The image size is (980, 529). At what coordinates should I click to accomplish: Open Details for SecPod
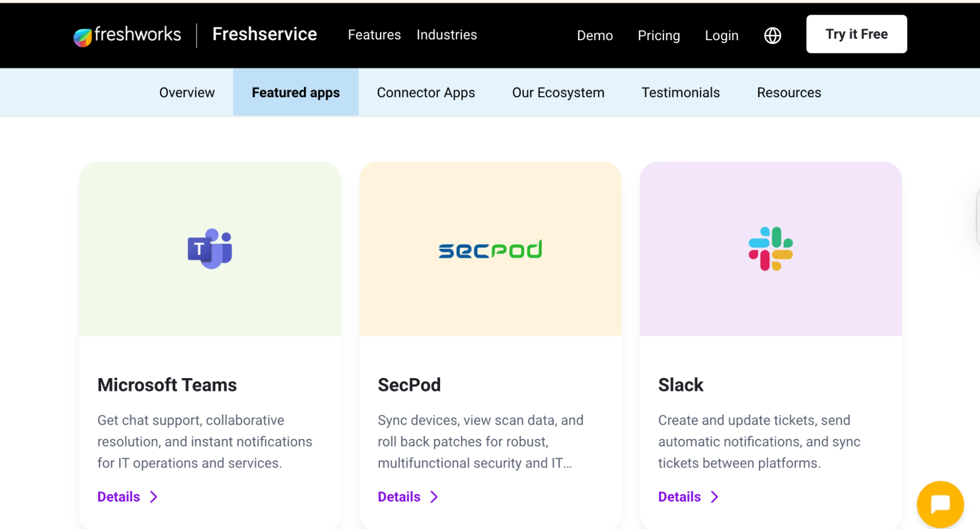pos(399,497)
